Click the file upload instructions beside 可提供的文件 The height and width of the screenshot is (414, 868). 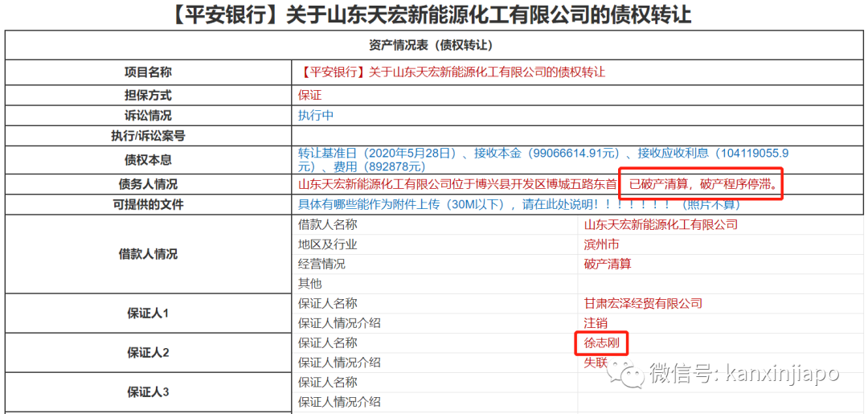point(518,204)
